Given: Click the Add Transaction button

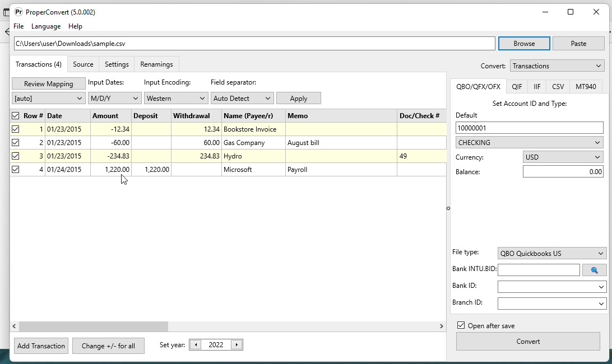Looking at the screenshot, I should coord(41,346).
